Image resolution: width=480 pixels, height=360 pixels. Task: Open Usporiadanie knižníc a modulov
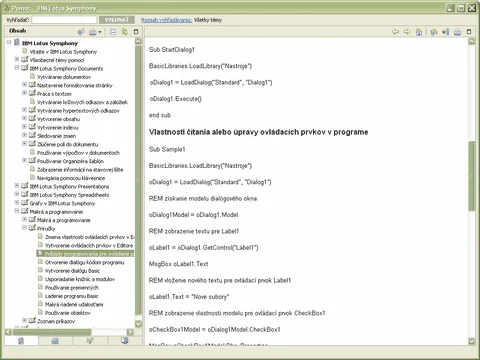[x=80, y=279]
